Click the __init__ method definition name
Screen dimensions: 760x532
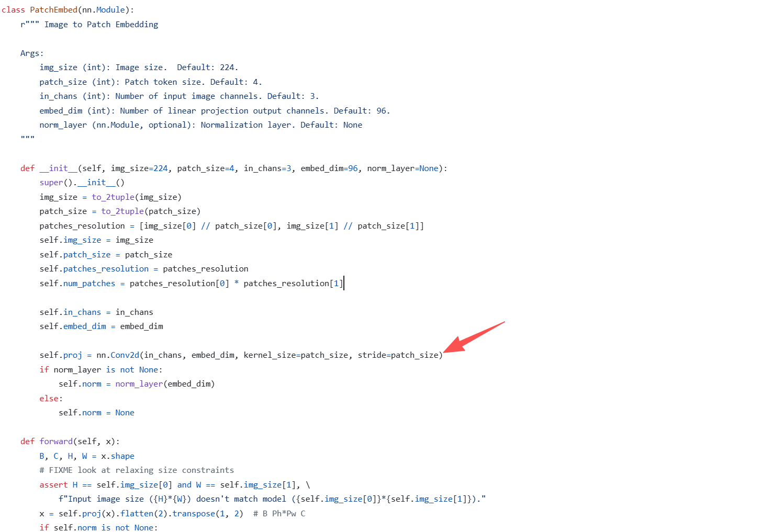point(59,168)
